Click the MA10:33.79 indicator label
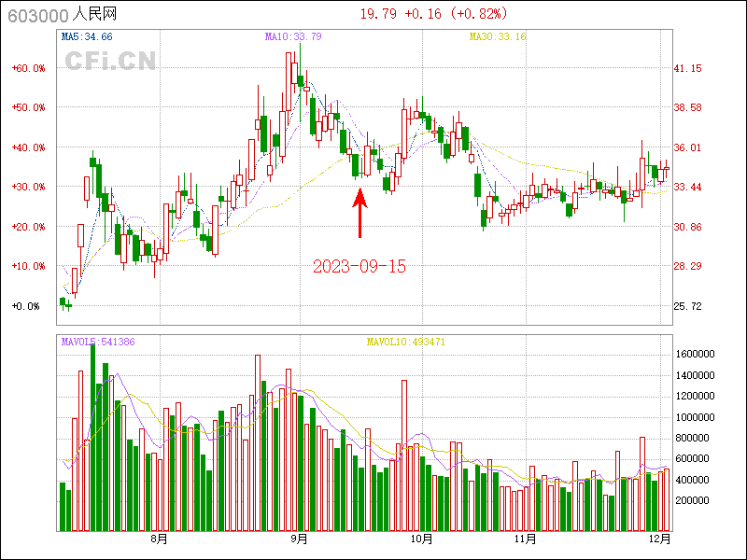747x560 pixels. click(293, 36)
